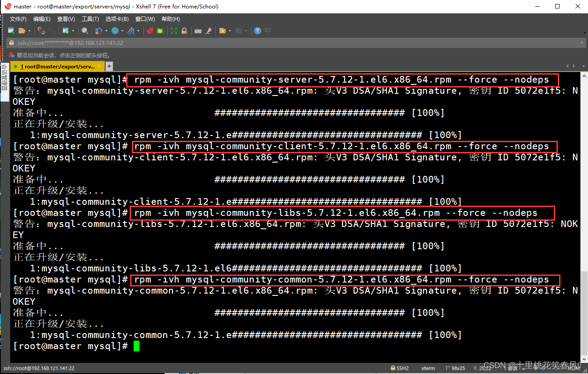The image size is (588, 374).
Task: Close the root@master session tab
Action: (x=99, y=67)
